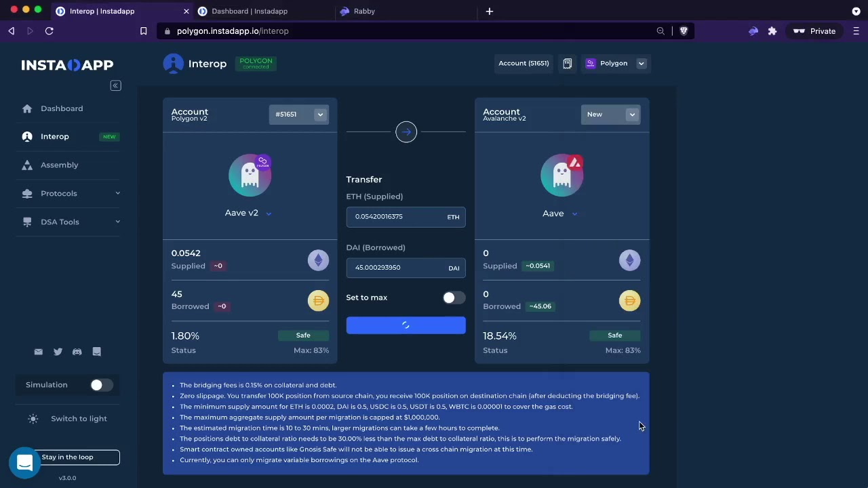Image resolution: width=868 pixels, height=488 pixels.
Task: Click the Protocols icon in the sidebar
Action: point(27,193)
